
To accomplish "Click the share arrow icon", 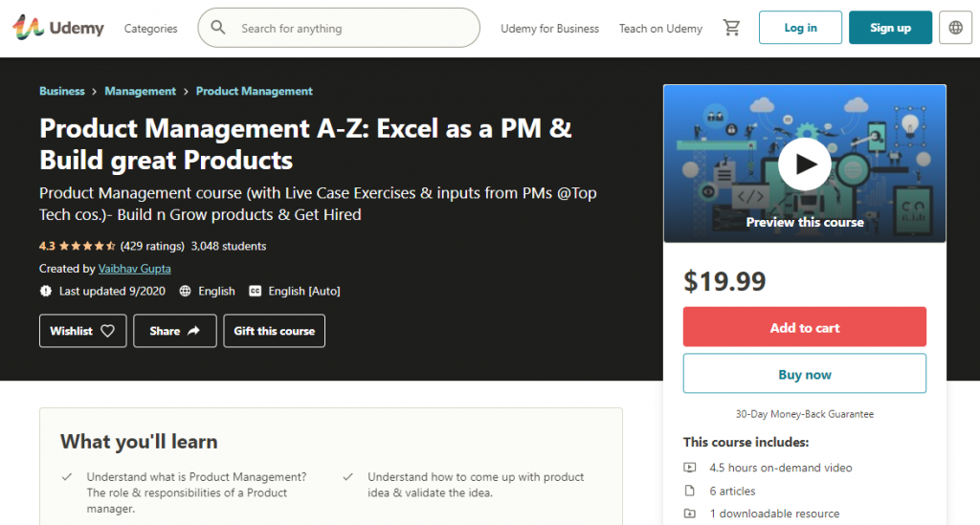I will pyautogui.click(x=193, y=331).
